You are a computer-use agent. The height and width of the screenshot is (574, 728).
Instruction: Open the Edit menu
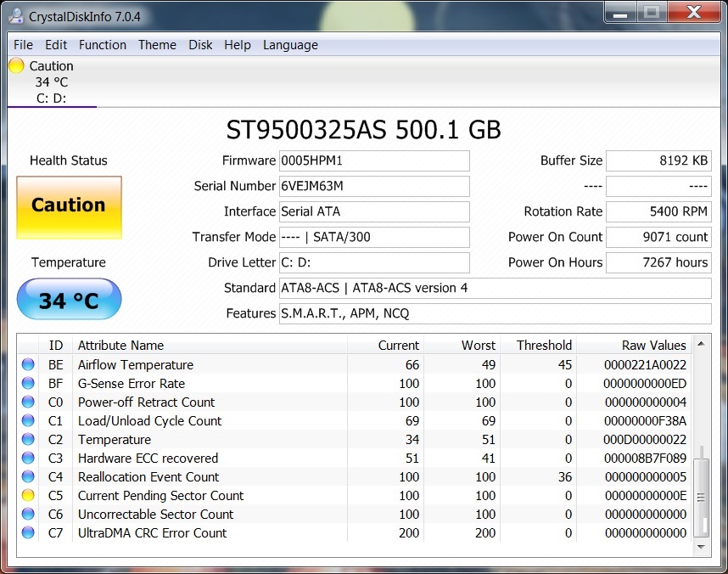click(x=56, y=45)
